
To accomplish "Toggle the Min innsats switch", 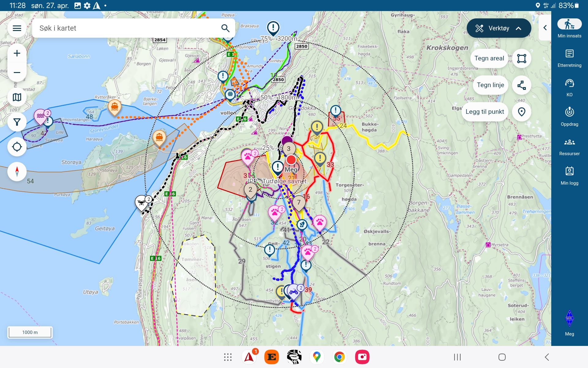I will (x=569, y=24).
